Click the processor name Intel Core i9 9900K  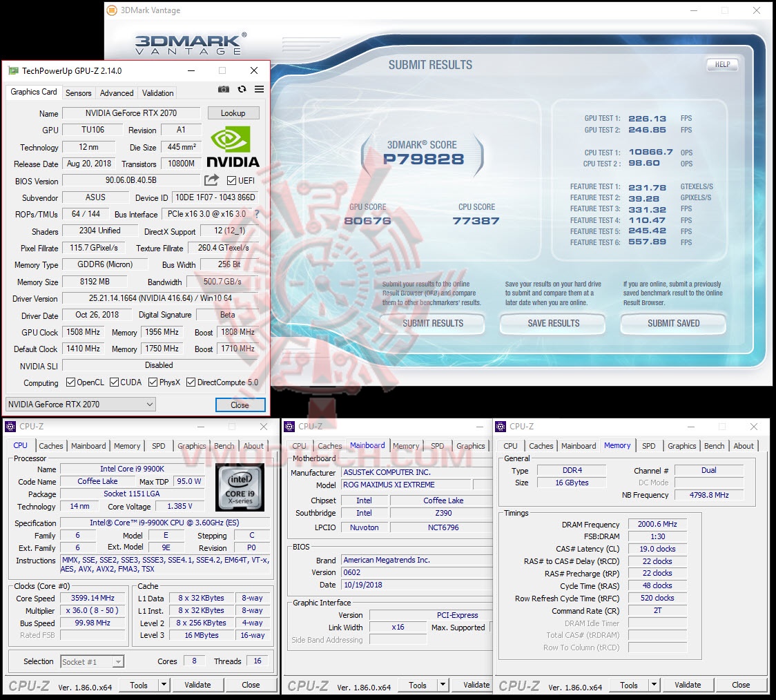[x=132, y=469]
